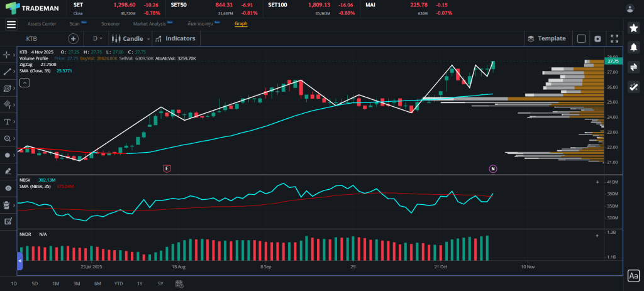644x291 pixels.
Task: Select the trend line drawing tool
Action: click(x=8, y=72)
